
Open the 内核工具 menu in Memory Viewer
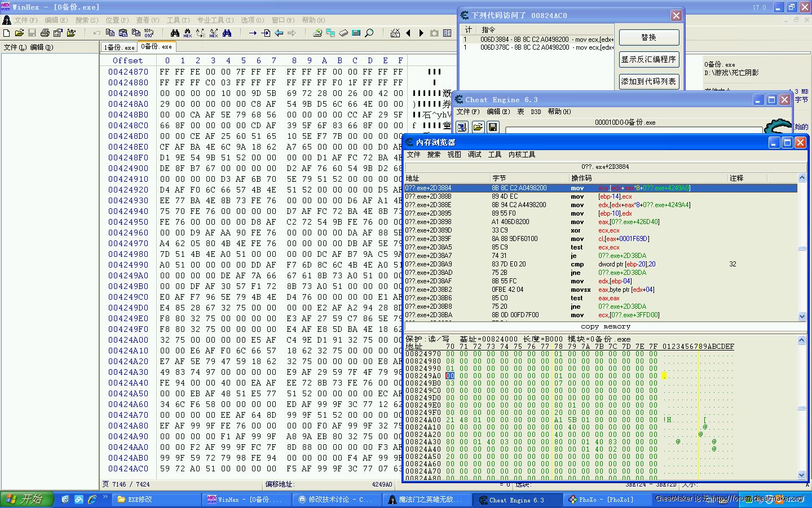coord(522,155)
